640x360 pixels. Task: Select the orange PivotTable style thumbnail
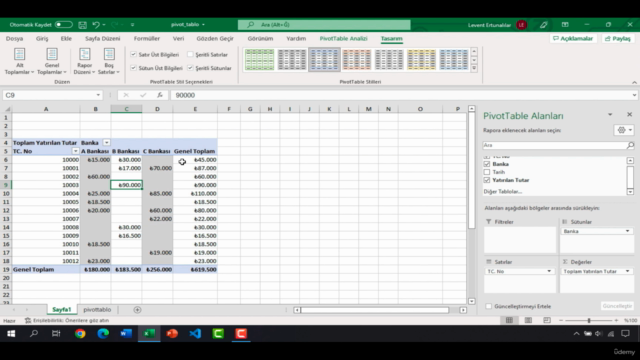(356, 60)
